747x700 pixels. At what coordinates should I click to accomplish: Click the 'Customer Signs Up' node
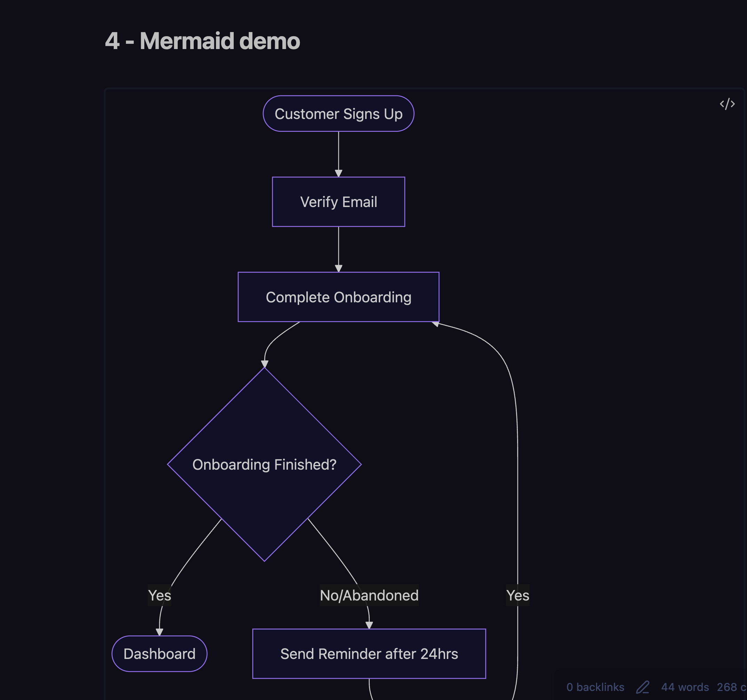point(339,113)
